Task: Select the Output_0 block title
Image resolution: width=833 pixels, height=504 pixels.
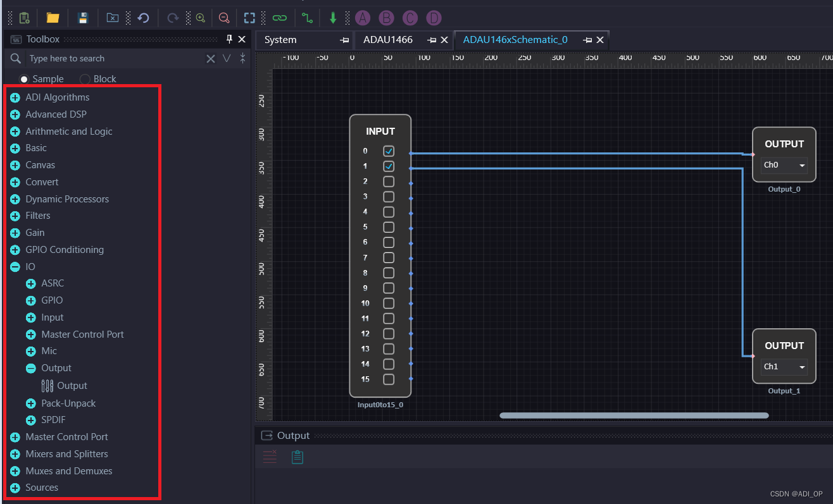Action: (784, 144)
